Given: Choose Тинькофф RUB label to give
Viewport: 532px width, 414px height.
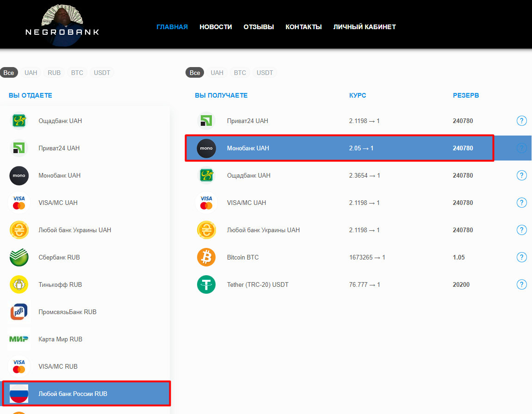Looking at the screenshot, I should pos(60,284).
